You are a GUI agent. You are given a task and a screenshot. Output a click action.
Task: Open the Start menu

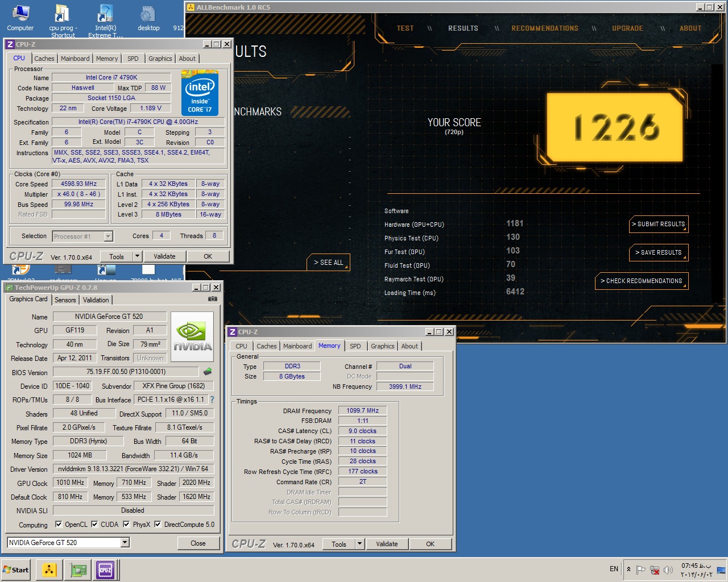click(x=16, y=569)
